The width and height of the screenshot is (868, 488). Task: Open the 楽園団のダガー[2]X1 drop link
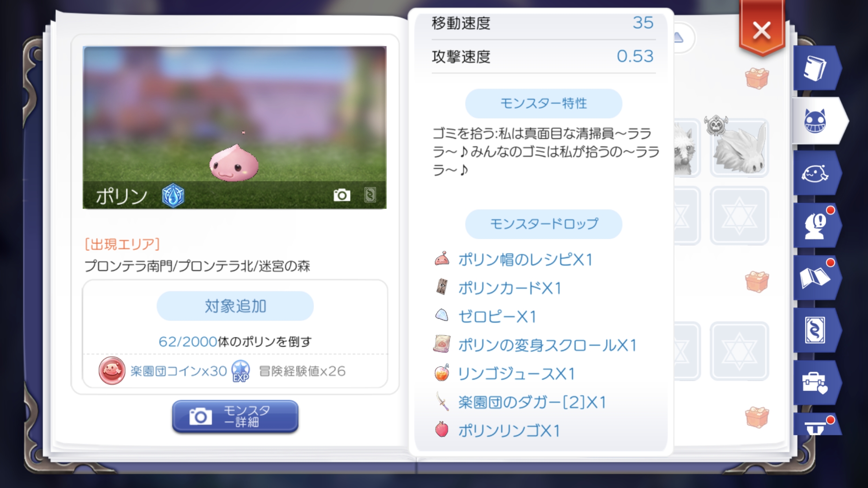pyautogui.click(x=532, y=402)
